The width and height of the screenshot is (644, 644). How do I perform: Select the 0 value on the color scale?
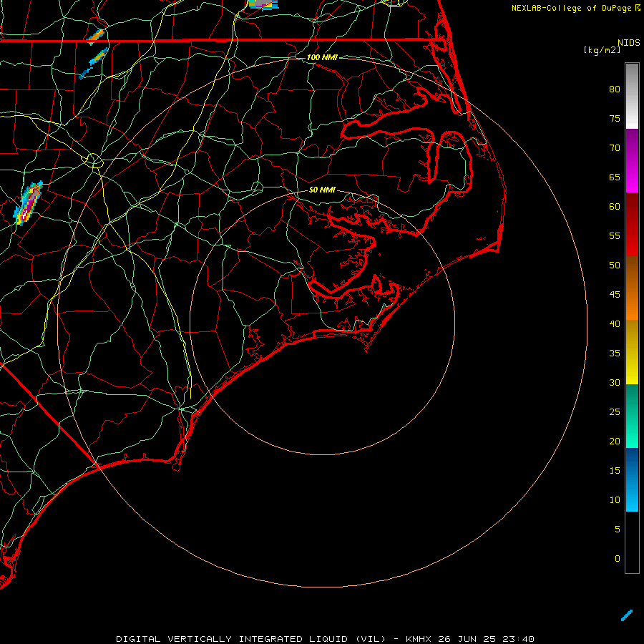[x=618, y=559]
